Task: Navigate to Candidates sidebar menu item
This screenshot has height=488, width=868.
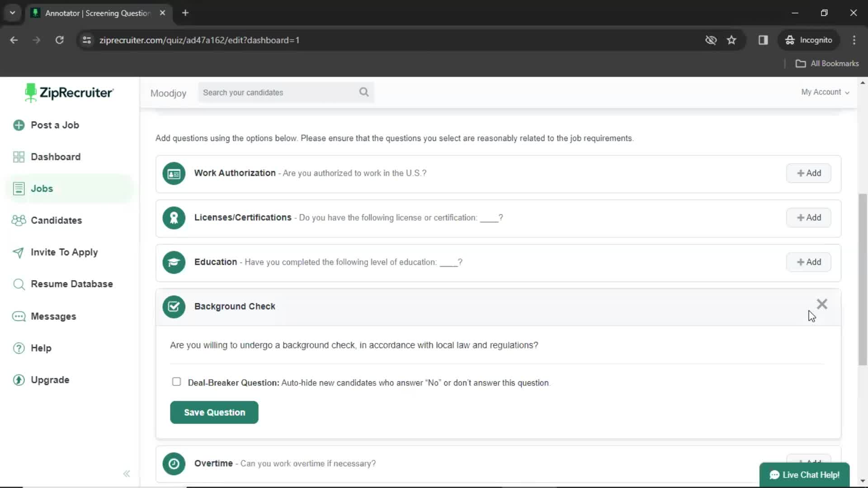Action: (x=57, y=220)
